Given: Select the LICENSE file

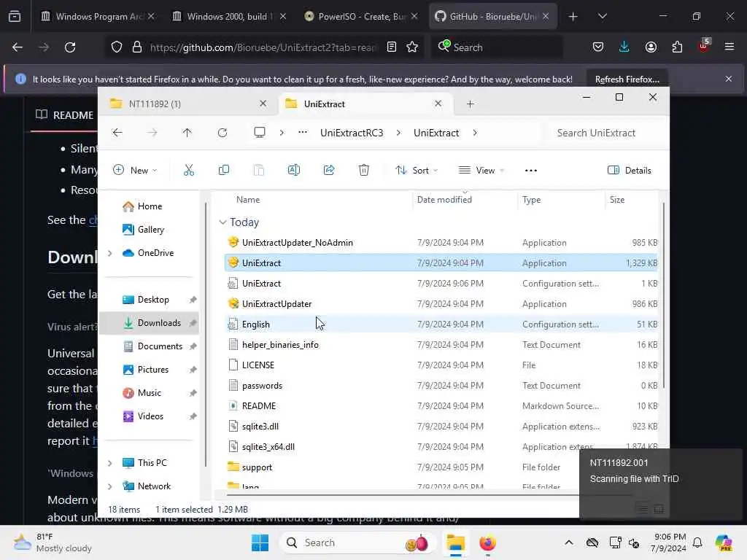Looking at the screenshot, I should point(258,365).
